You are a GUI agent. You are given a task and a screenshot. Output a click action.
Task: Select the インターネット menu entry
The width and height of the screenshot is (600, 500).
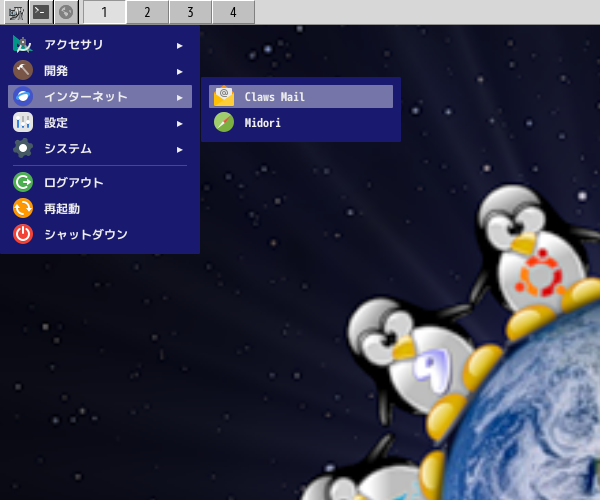coord(100,96)
